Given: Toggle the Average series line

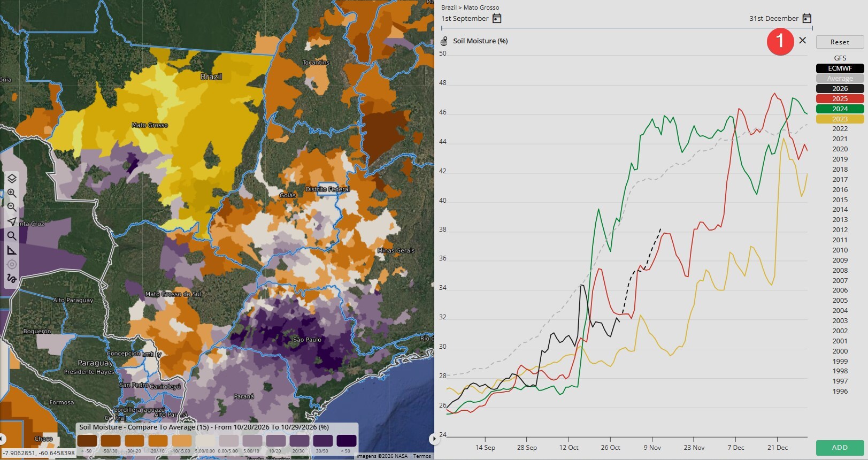Looking at the screenshot, I should (x=840, y=79).
